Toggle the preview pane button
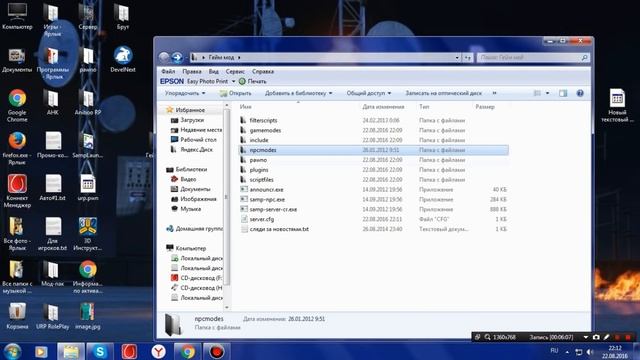 [563, 93]
